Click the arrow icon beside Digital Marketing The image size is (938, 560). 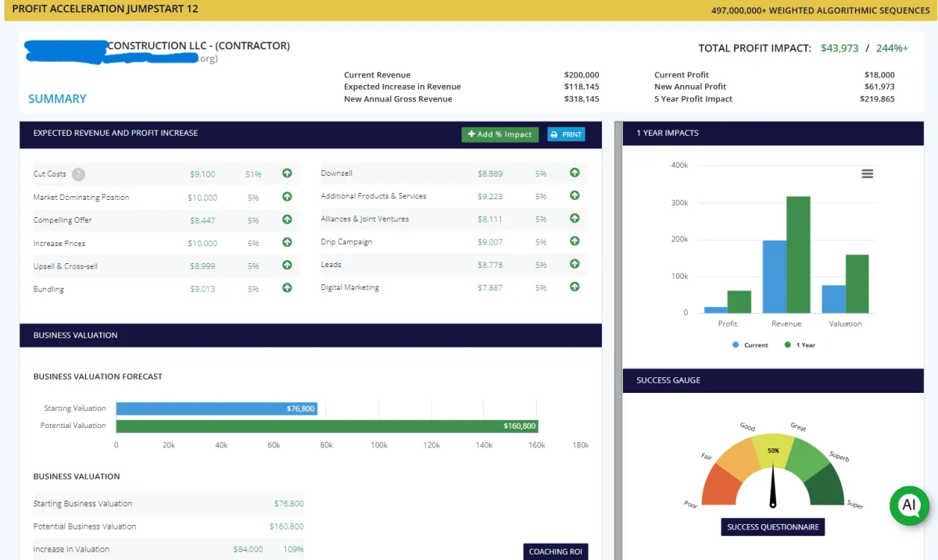point(575,287)
